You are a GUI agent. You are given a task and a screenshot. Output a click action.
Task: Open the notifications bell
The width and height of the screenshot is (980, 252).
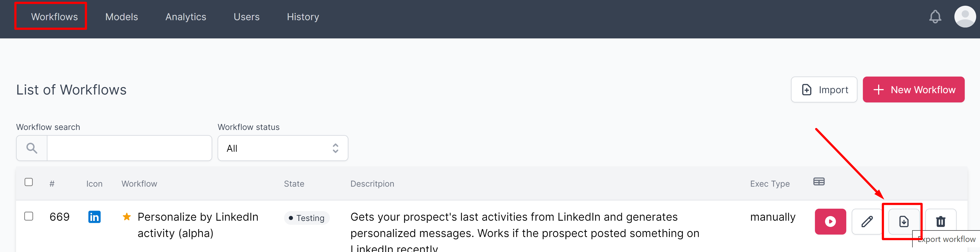[x=935, y=17]
